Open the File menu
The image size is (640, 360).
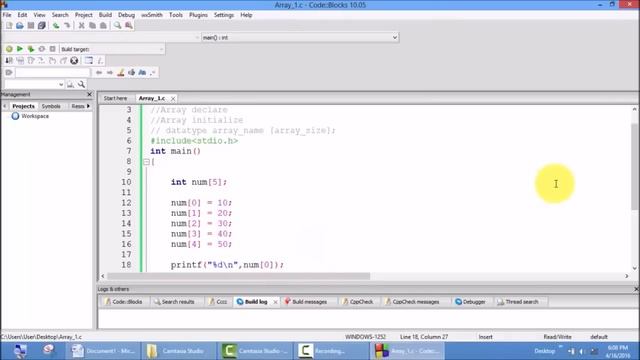[7, 15]
